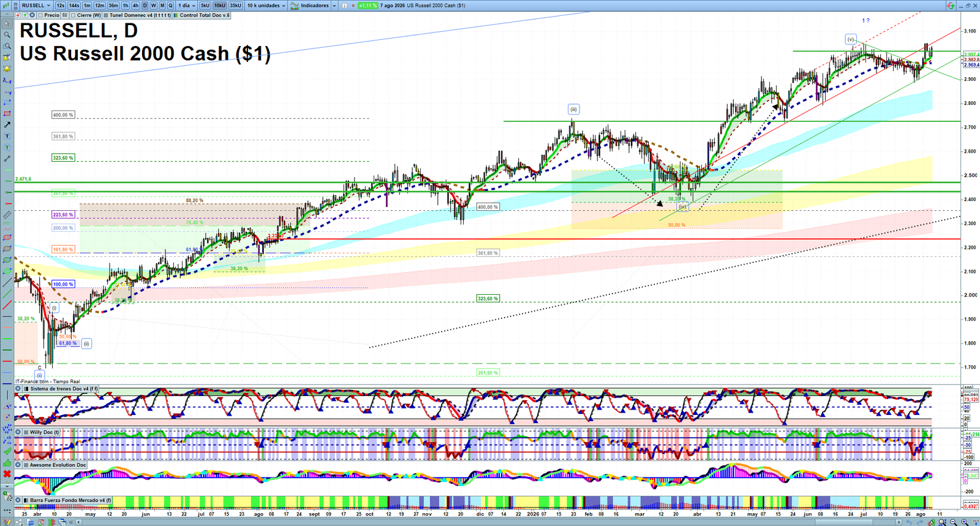Select the 12s timeframe

click(61, 6)
